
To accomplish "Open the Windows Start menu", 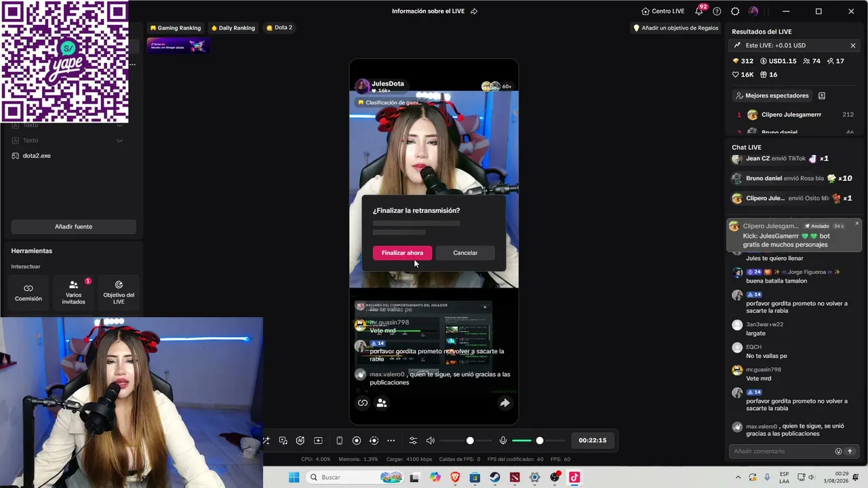I will click(294, 477).
